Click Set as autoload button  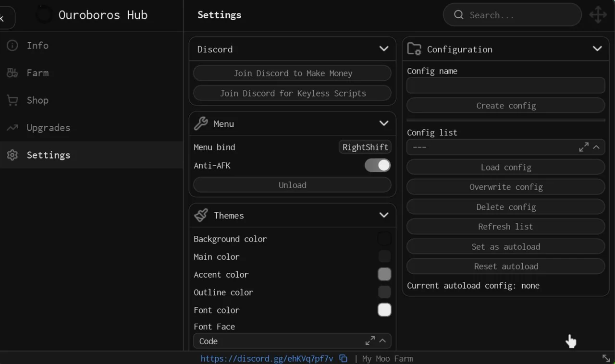[x=506, y=246]
